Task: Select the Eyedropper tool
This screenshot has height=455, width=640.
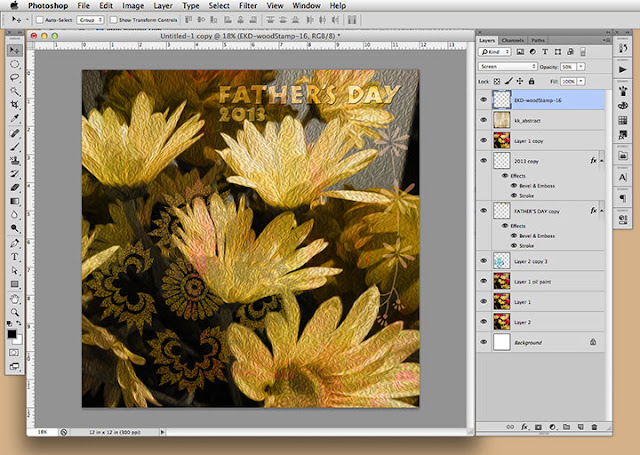Action: [15, 118]
